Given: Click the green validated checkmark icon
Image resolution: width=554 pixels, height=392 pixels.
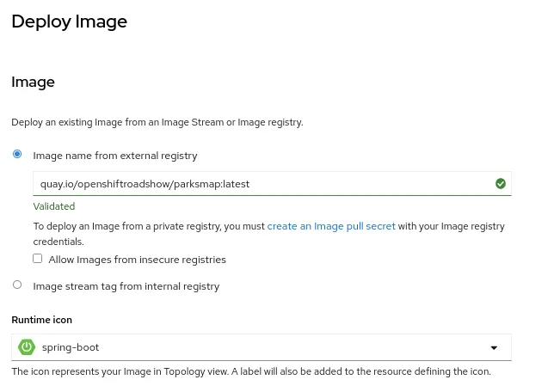Looking at the screenshot, I should tap(501, 183).
